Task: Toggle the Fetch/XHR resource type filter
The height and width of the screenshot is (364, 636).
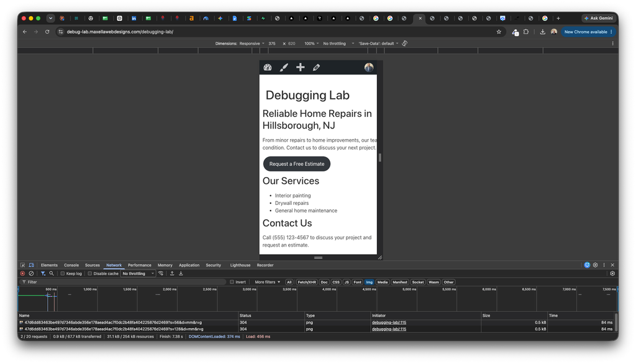Action: 307,282
